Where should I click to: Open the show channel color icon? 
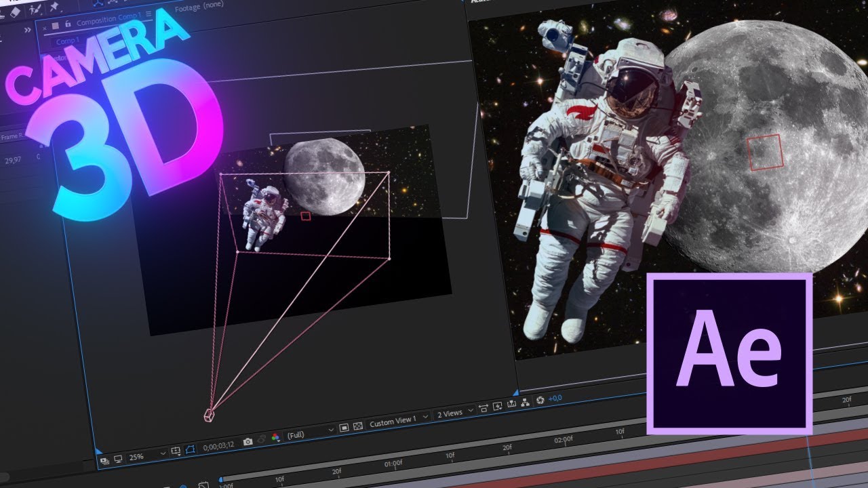pyautogui.click(x=275, y=437)
